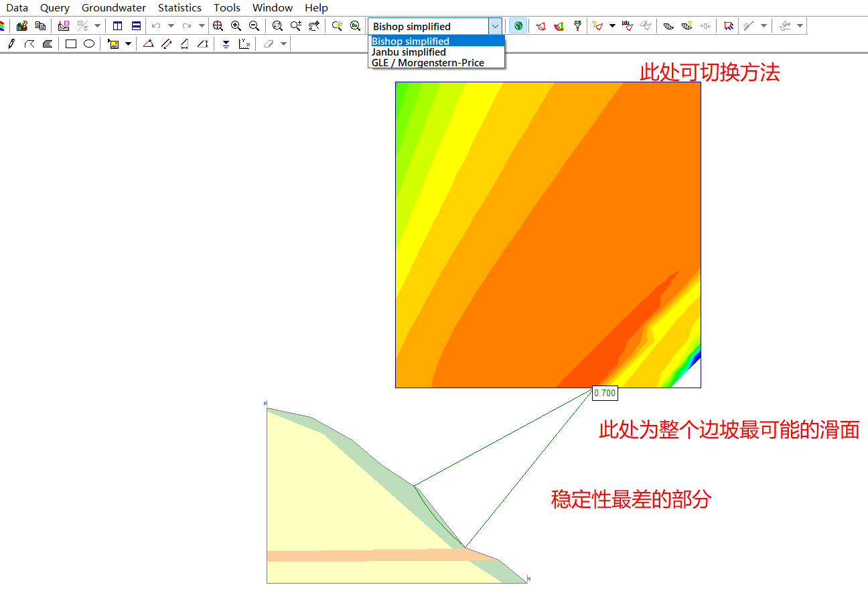Select the Ellipse drawing tool

88,43
